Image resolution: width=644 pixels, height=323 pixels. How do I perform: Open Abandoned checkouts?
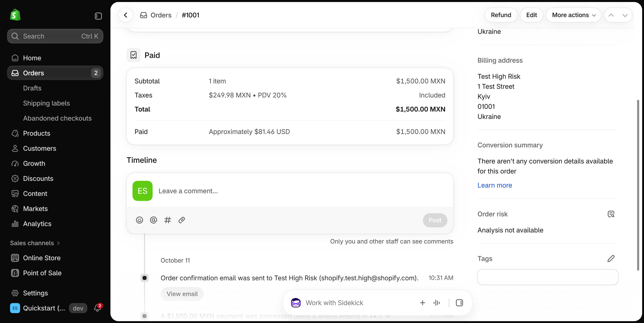(57, 118)
